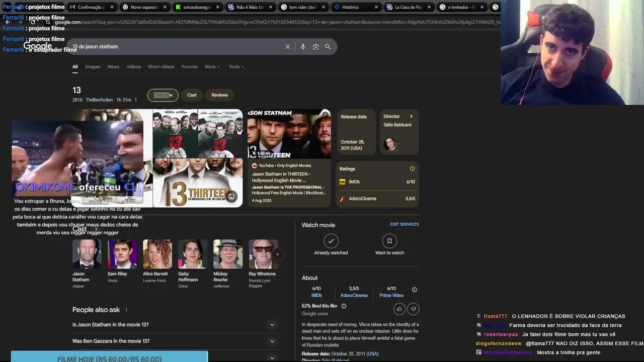Select the Overview chip

click(x=163, y=95)
